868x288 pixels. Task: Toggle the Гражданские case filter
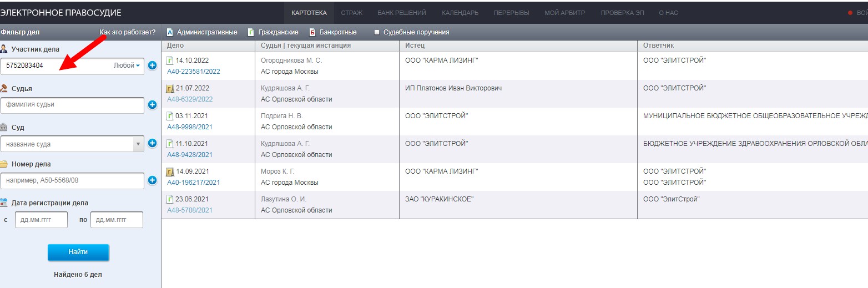273,32
